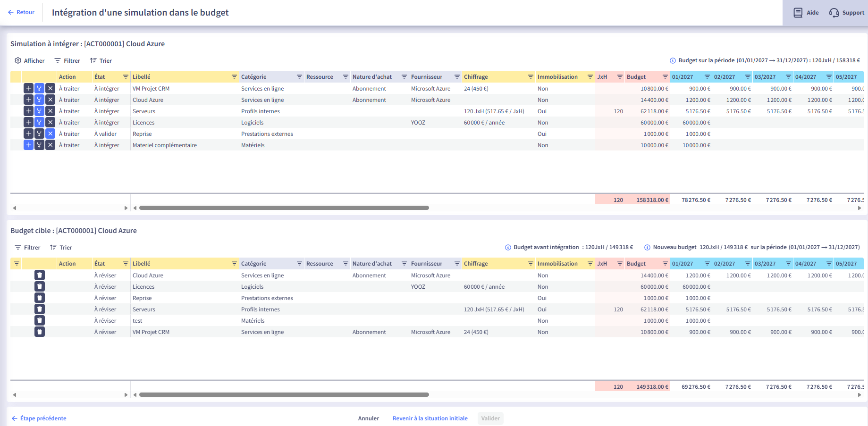The height and width of the screenshot is (426, 868).
Task: Click the X (ignore) icon on the Cloud Azure simulation row
Action: (51, 100)
